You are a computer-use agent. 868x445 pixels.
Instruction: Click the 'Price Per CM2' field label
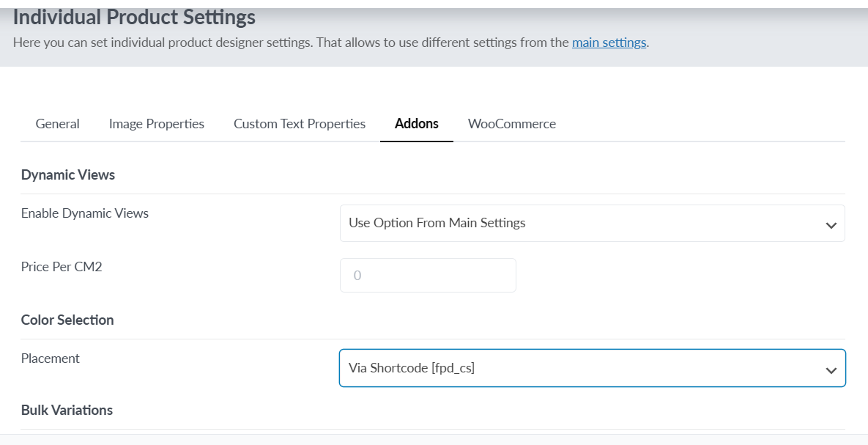tap(62, 267)
